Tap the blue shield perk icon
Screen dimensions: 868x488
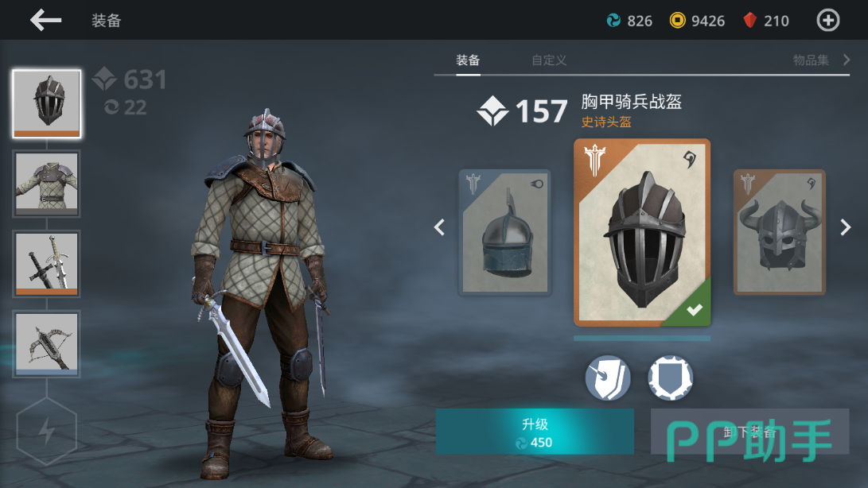[671, 378]
